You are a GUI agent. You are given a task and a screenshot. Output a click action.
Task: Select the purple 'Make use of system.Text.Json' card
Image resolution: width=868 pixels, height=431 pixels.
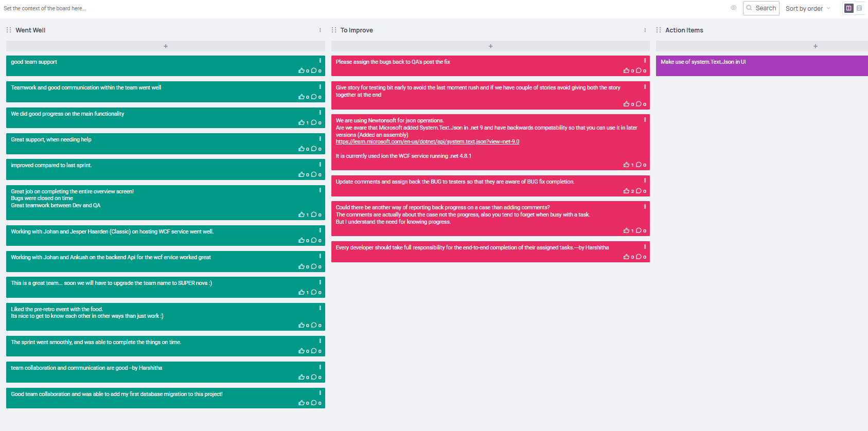click(762, 66)
